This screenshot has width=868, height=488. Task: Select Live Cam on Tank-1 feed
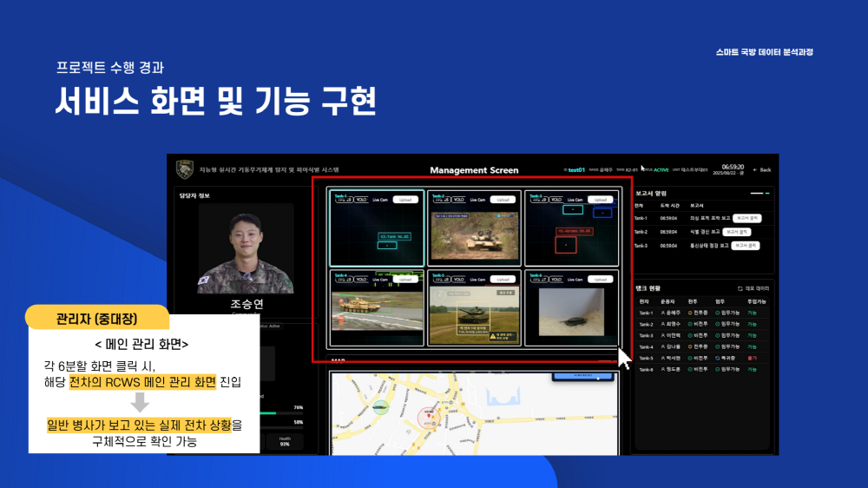coord(380,200)
